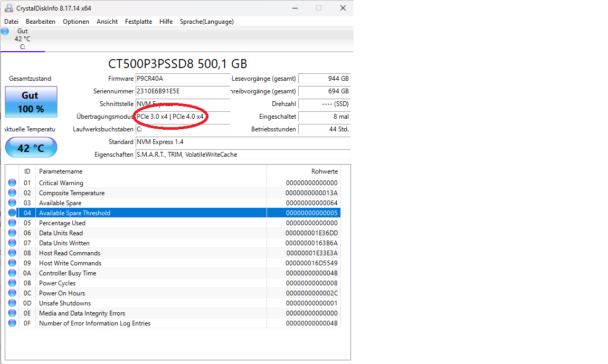Click the Übertragungsmodus field PCIe 3.0 x4
Viewport: 608px width, 364px height.
tap(183, 117)
